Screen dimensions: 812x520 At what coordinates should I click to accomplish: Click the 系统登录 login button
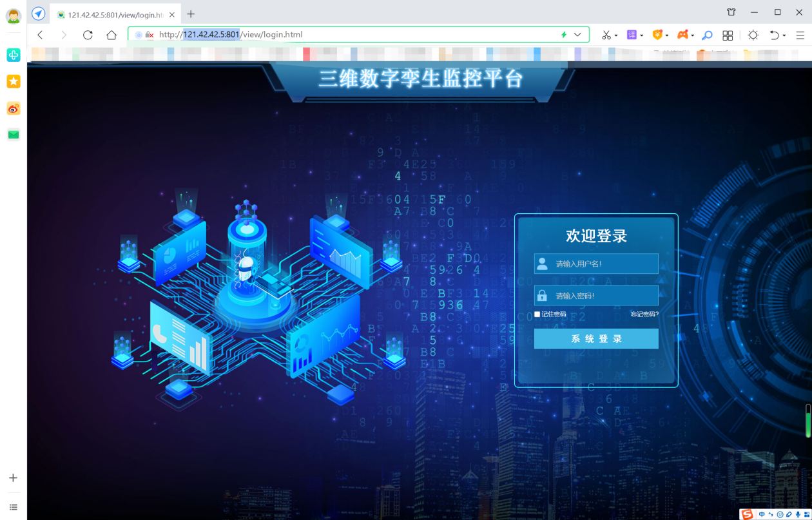click(596, 339)
